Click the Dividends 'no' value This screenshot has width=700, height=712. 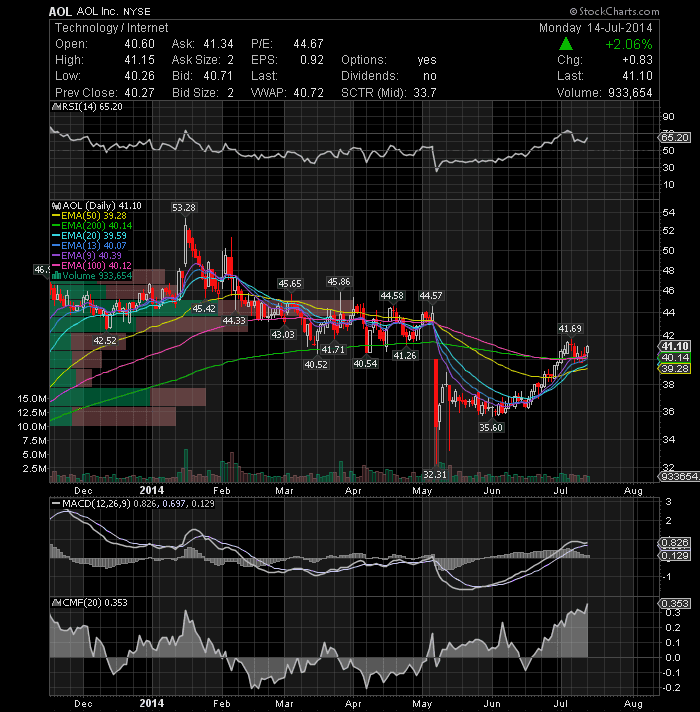[x=429, y=76]
